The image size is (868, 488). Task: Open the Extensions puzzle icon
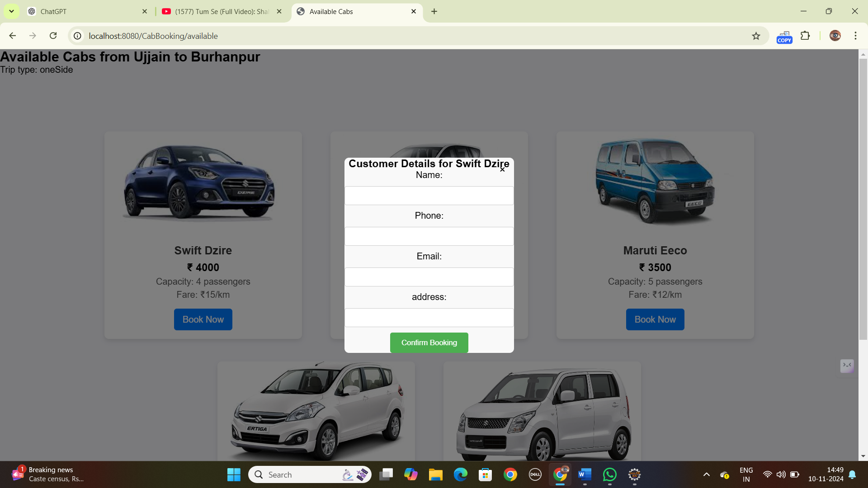click(x=805, y=36)
